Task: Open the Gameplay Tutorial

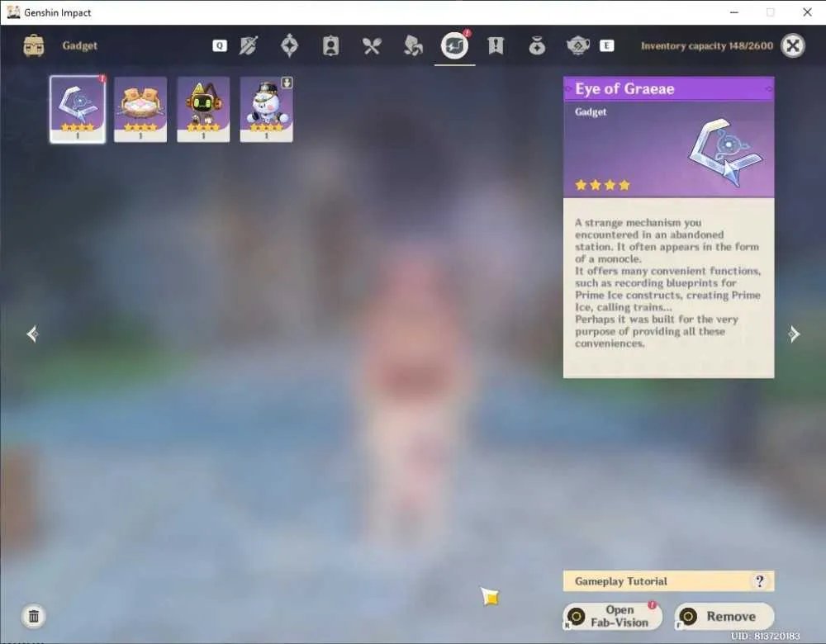Action: 668,581
